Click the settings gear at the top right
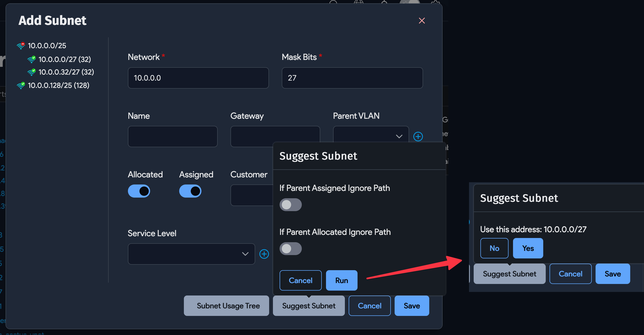644x335 pixels. [435, 2]
